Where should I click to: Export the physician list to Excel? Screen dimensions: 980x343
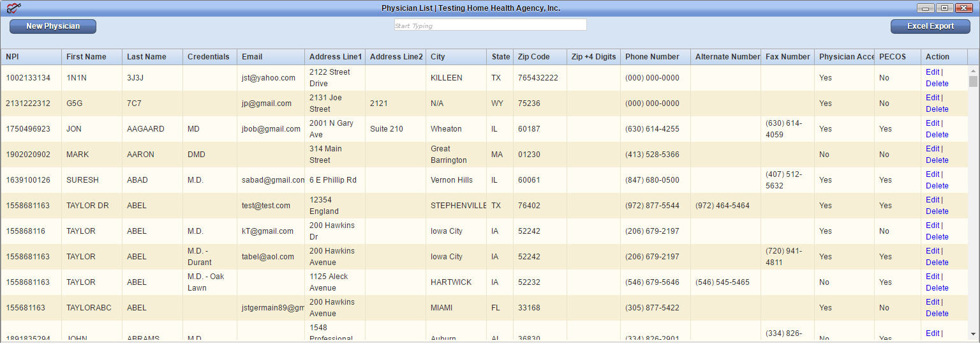pos(930,26)
